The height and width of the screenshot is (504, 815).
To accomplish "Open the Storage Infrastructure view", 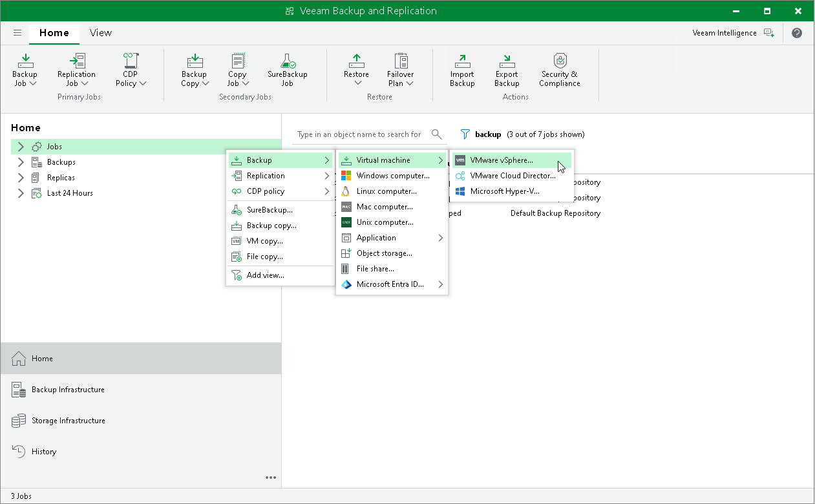I will 69,421.
